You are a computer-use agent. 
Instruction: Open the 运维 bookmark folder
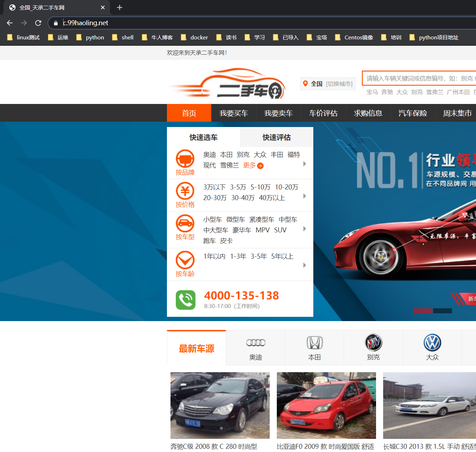click(x=58, y=37)
